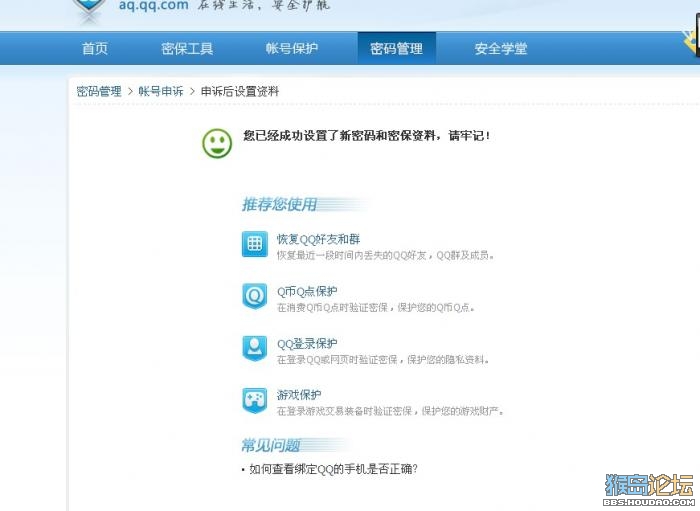Open the 恢复QQ好友和群 link

coord(318,239)
